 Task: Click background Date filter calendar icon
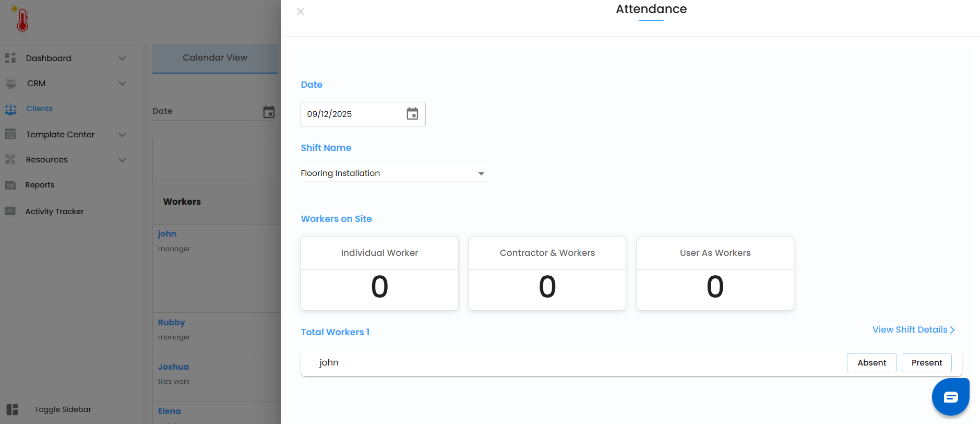269,112
